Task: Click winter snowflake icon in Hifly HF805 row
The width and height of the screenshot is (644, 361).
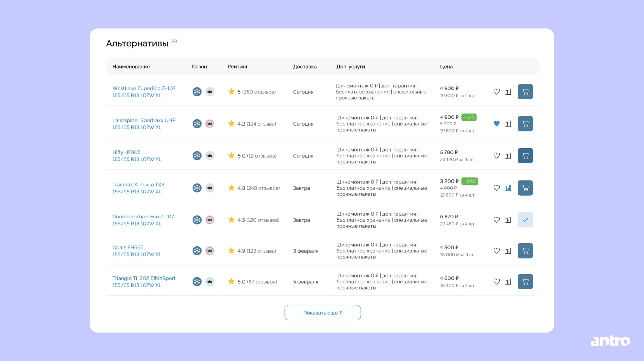Action: pyautogui.click(x=197, y=156)
